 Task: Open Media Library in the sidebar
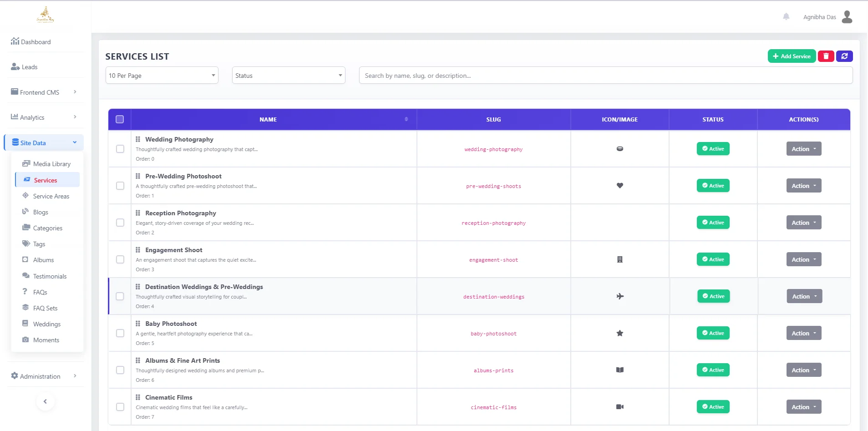[x=51, y=164]
